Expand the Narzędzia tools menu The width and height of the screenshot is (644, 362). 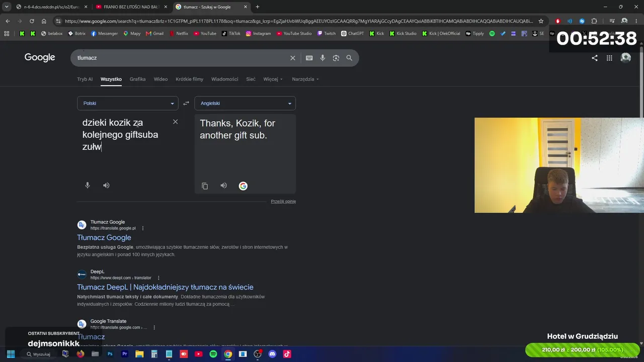pyautogui.click(x=305, y=79)
